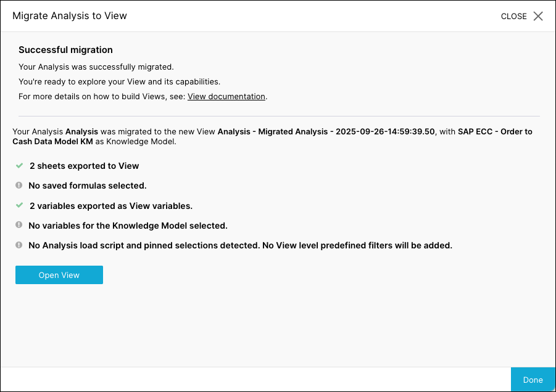Click 'Your Analysis was successfully migrated' text
The width and height of the screenshot is (556, 392).
click(x=96, y=67)
